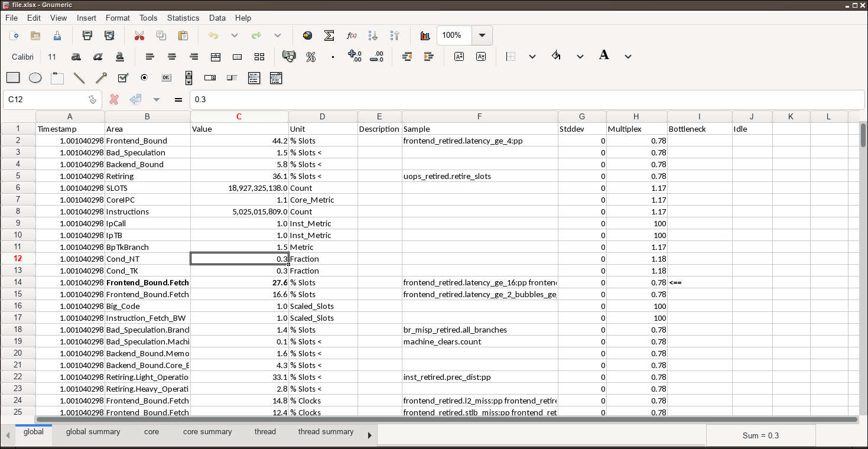This screenshot has width=868, height=449.
Task: Expand the borders dropdown arrow
Action: pos(532,57)
